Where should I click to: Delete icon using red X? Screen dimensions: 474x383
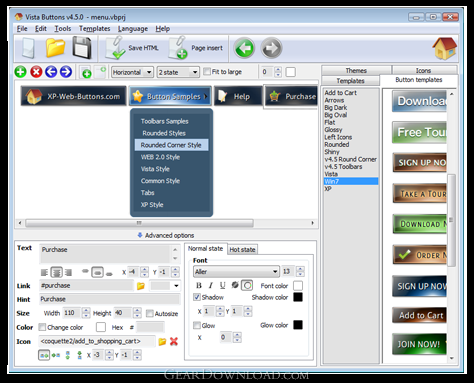click(174, 341)
